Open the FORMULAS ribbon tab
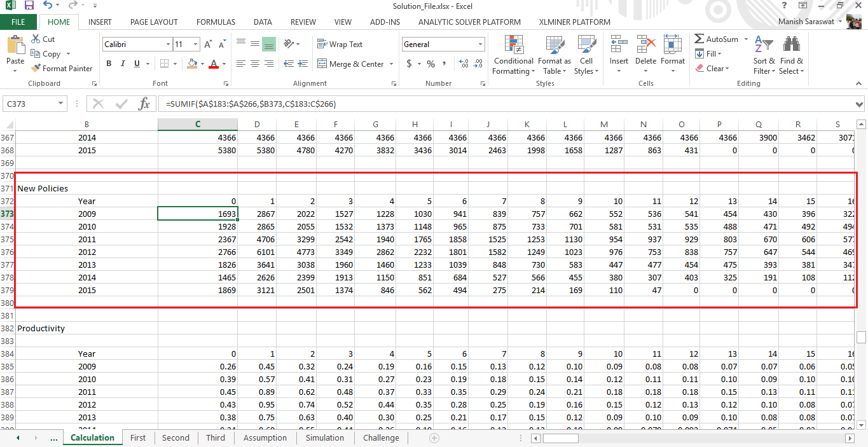The image size is (868, 447). (x=216, y=22)
